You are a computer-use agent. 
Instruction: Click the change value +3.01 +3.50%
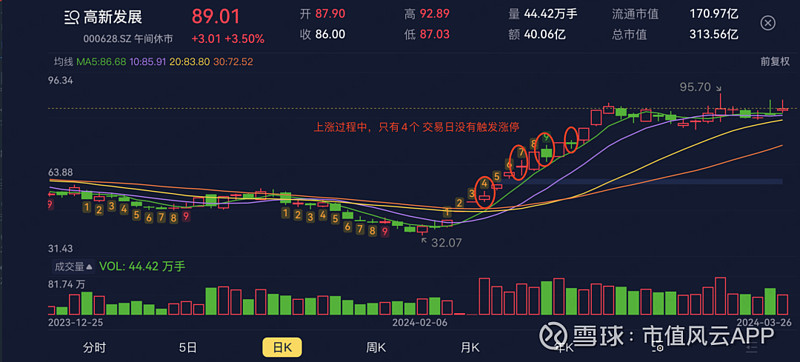pos(228,39)
